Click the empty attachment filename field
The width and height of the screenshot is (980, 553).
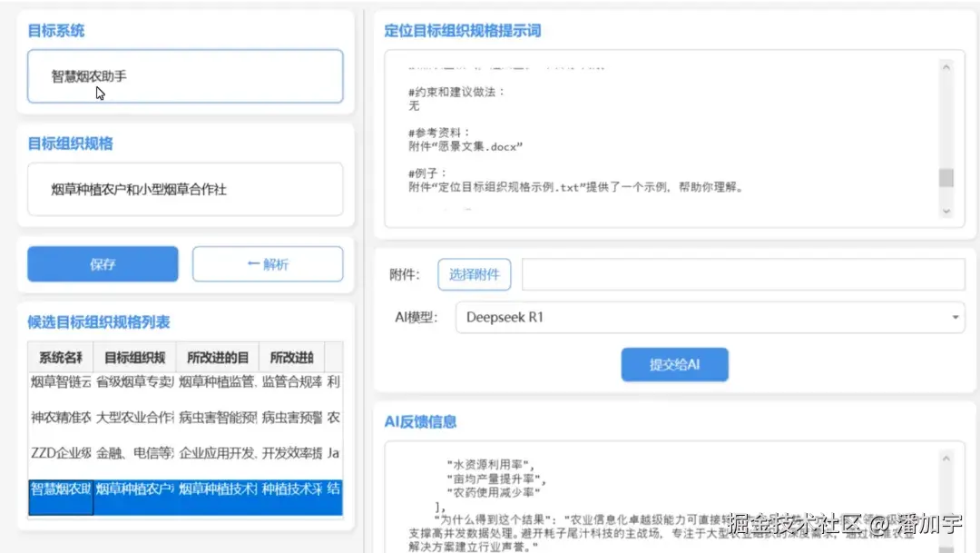pyautogui.click(x=744, y=273)
